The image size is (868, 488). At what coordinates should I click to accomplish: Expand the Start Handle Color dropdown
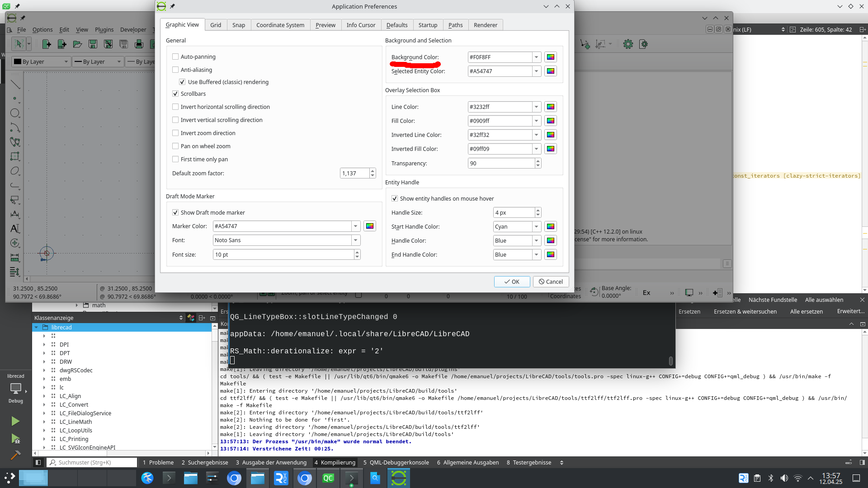[536, 227]
